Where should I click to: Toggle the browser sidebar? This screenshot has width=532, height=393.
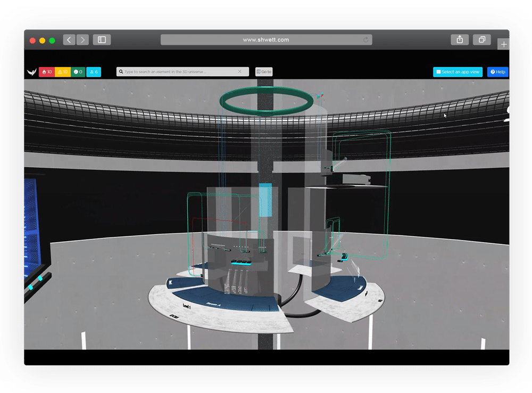click(x=102, y=40)
